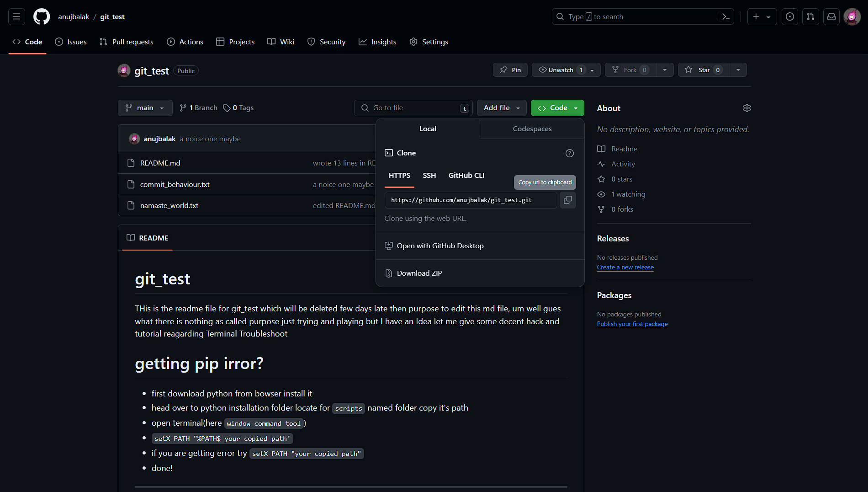Select the GitHub CLI clone option
The height and width of the screenshot is (492, 868).
[x=466, y=176]
